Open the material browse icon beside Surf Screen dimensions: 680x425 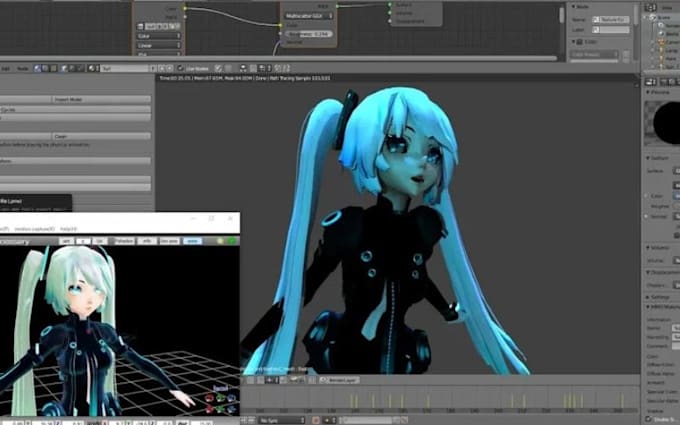click(x=92, y=68)
